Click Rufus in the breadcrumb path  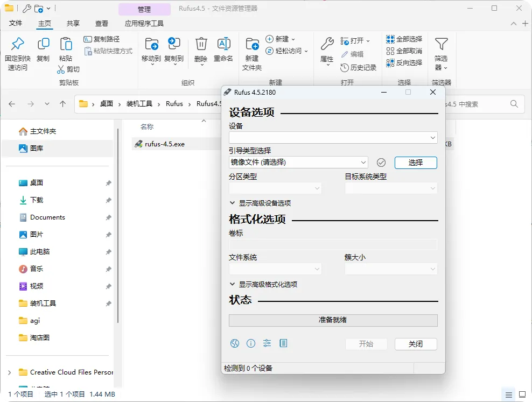(174, 104)
